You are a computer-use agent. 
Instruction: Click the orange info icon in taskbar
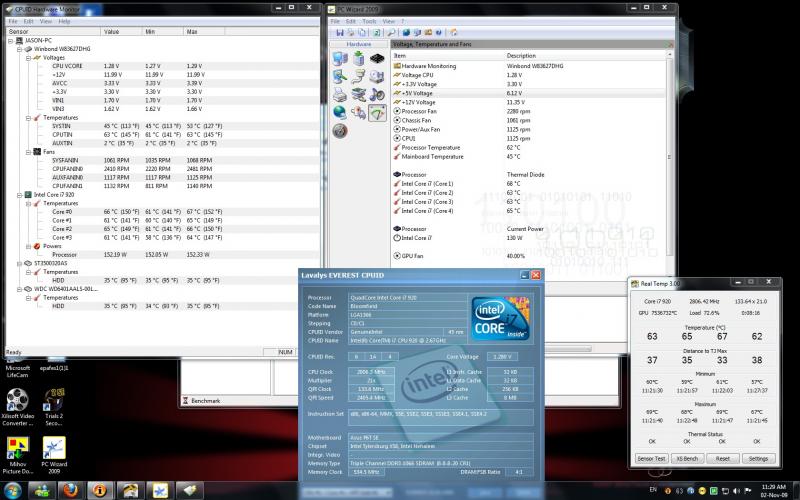coord(101,490)
